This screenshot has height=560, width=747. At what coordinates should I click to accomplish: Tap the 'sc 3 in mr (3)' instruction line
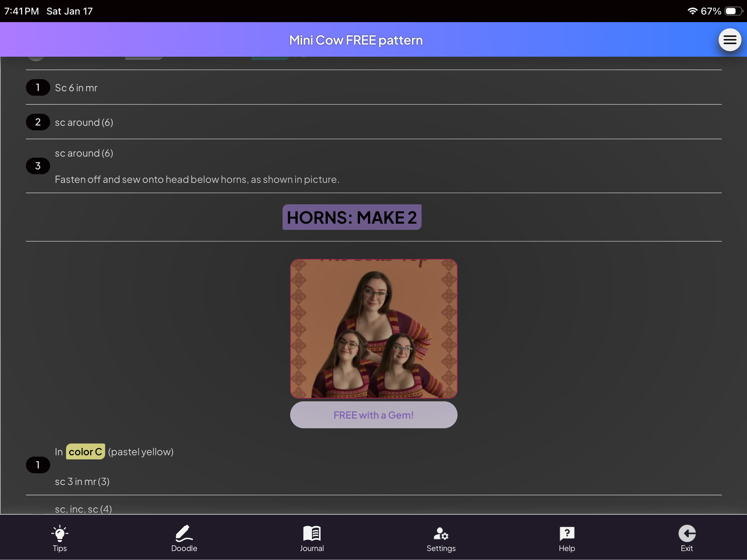(x=82, y=481)
